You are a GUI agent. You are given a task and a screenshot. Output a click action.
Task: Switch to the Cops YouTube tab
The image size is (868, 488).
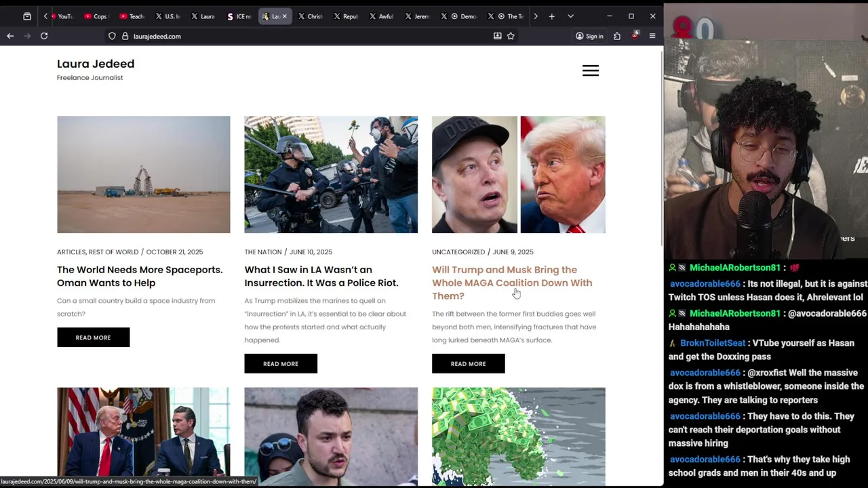click(96, 16)
